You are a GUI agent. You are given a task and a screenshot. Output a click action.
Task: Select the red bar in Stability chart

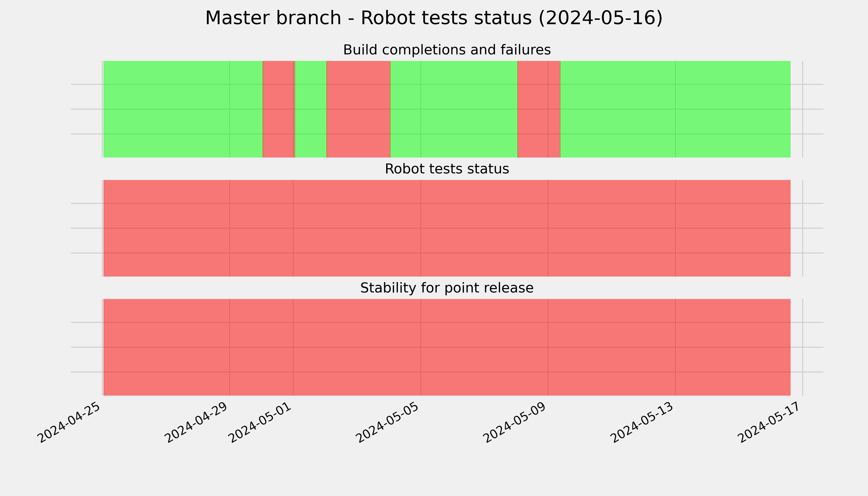(447, 347)
